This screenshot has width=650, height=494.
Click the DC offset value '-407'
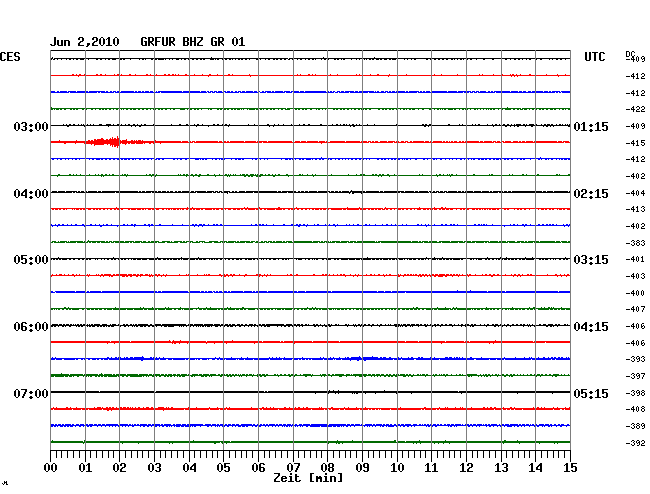point(635,309)
